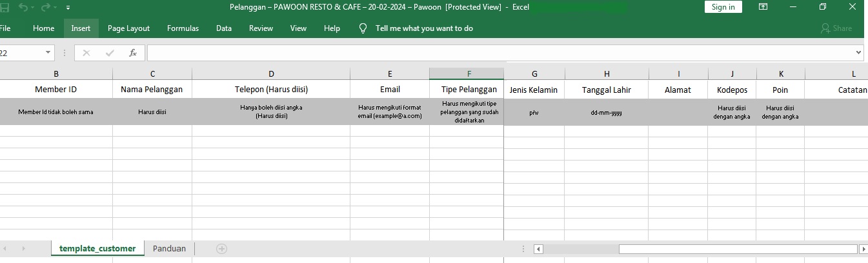
Task: Click the Poin header cell
Action: click(x=781, y=90)
